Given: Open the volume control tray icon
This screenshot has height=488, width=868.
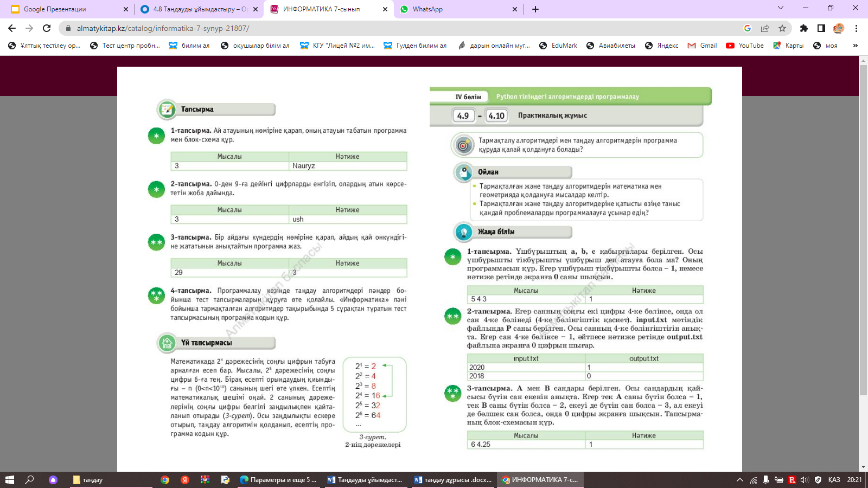Looking at the screenshot, I should click(x=805, y=480).
